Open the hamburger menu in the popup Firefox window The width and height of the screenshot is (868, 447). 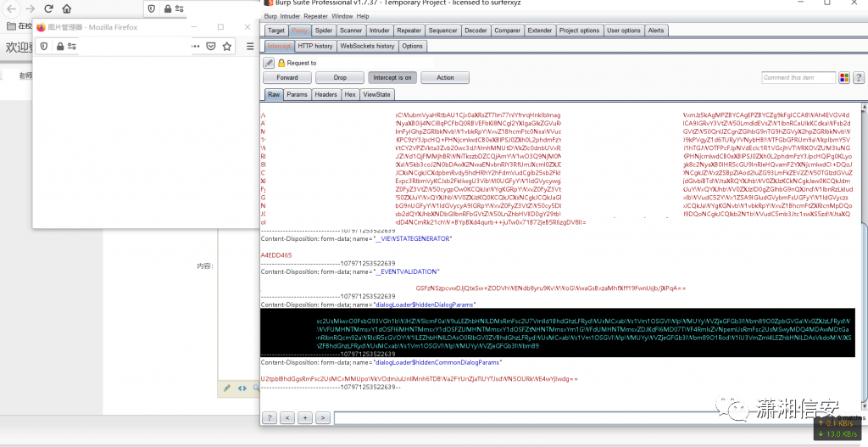250,47
